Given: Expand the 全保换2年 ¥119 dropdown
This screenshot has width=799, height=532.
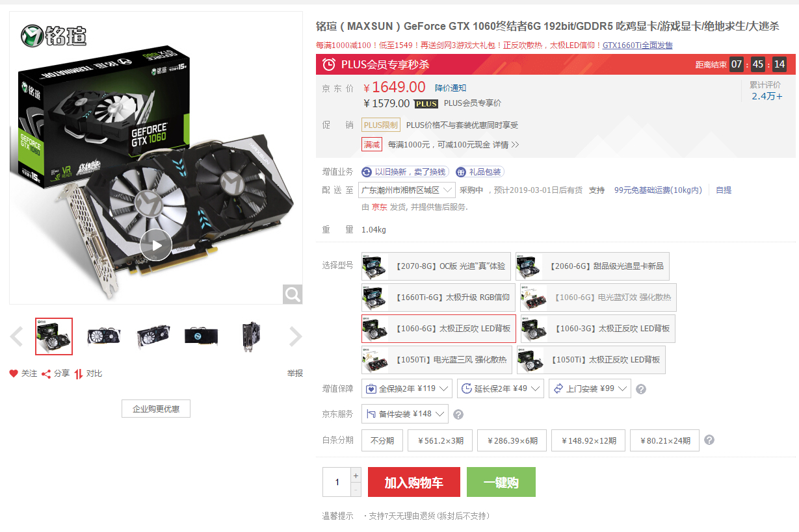Looking at the screenshot, I should click(407, 389).
